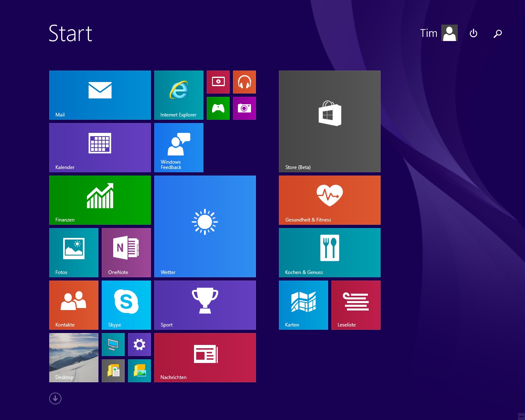The image size is (525, 420).
Task: Open the Karten maps tile
Action: [304, 305]
